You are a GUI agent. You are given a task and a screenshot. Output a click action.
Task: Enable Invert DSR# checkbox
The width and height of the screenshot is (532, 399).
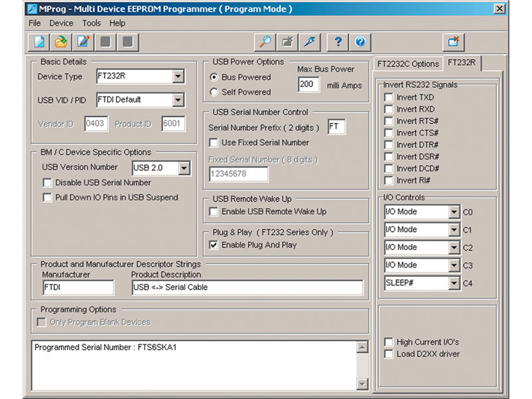click(x=388, y=157)
